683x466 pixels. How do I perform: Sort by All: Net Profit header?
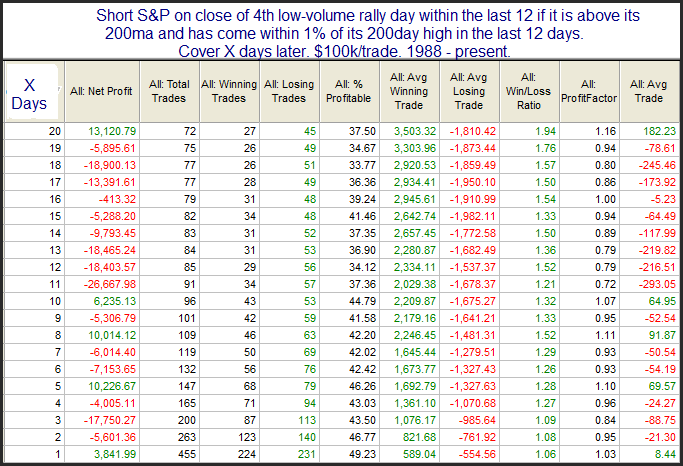coord(101,92)
